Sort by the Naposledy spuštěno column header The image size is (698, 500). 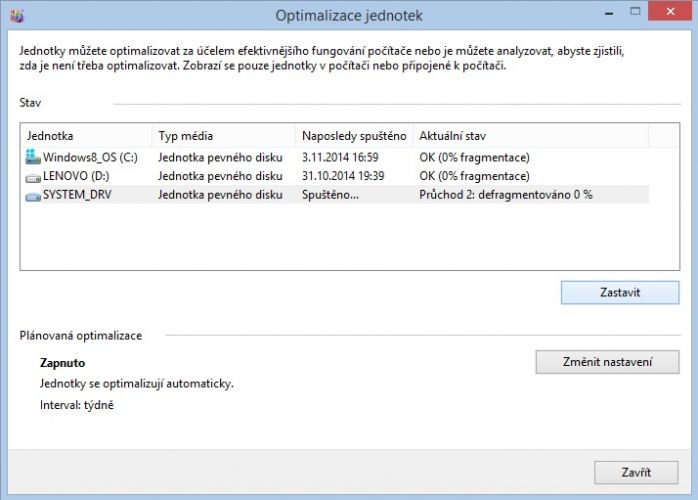click(x=354, y=136)
